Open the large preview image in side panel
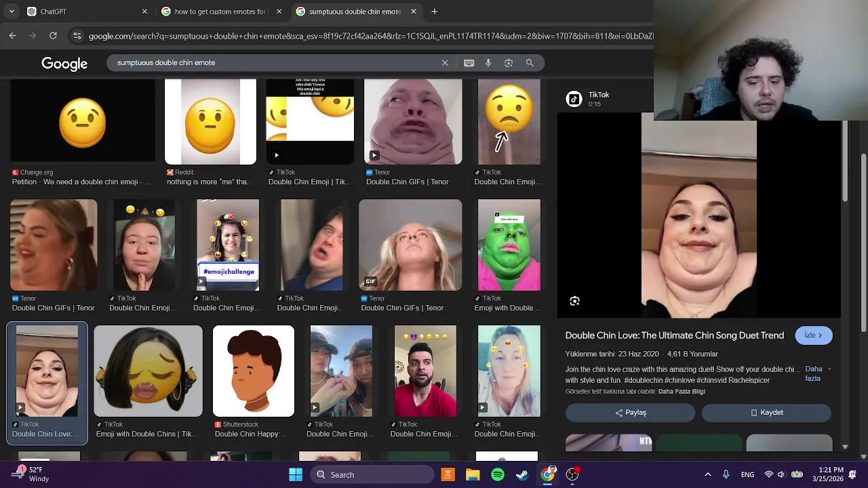This screenshot has height=488, width=868. click(699, 216)
